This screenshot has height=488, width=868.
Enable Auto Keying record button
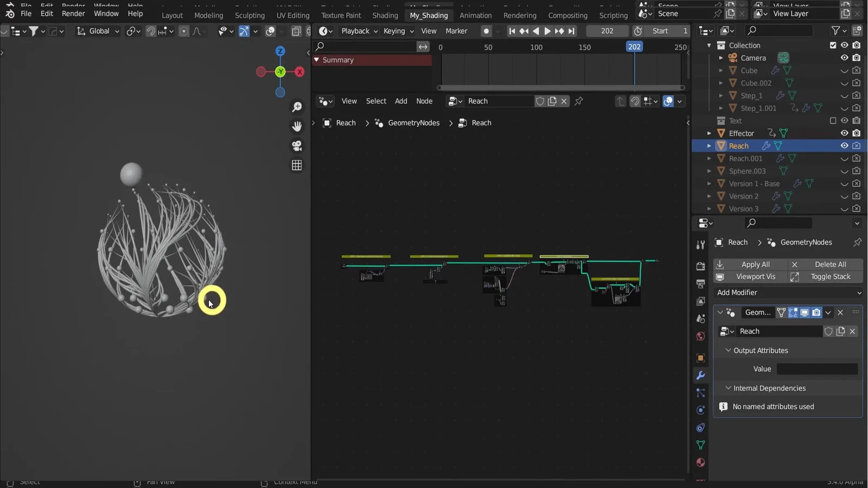click(486, 31)
